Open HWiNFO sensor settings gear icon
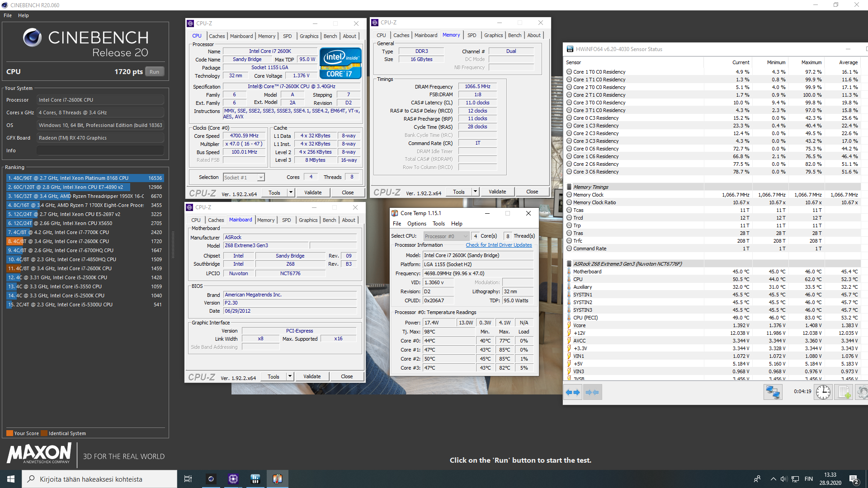 click(x=862, y=392)
